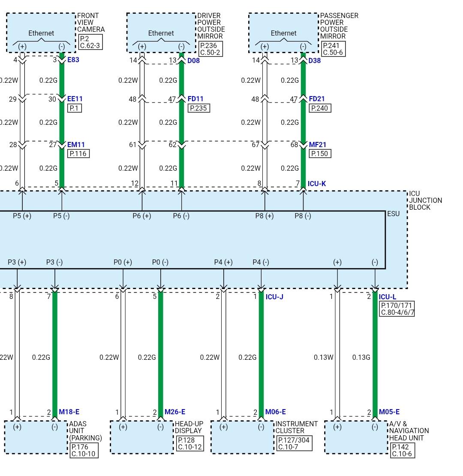Select the P3 (+) pin label
Viewport: 463px width, 476px height.
tap(17, 262)
